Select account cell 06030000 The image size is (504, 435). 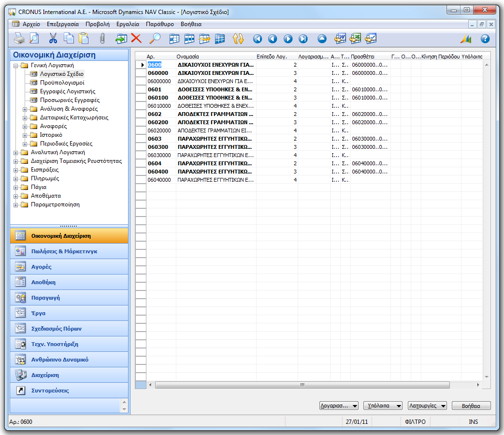click(161, 155)
